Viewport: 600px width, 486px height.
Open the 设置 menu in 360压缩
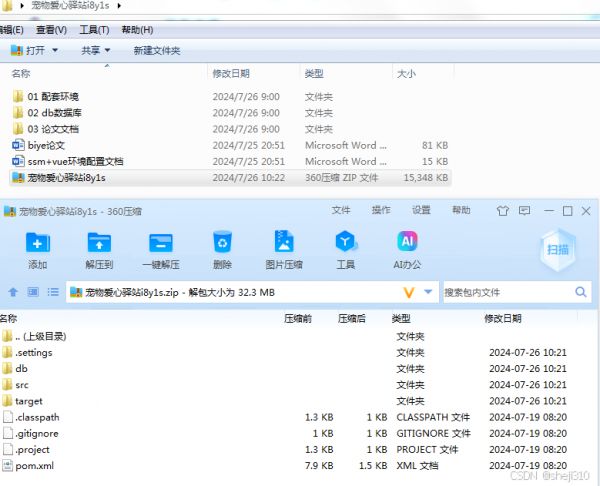click(421, 210)
